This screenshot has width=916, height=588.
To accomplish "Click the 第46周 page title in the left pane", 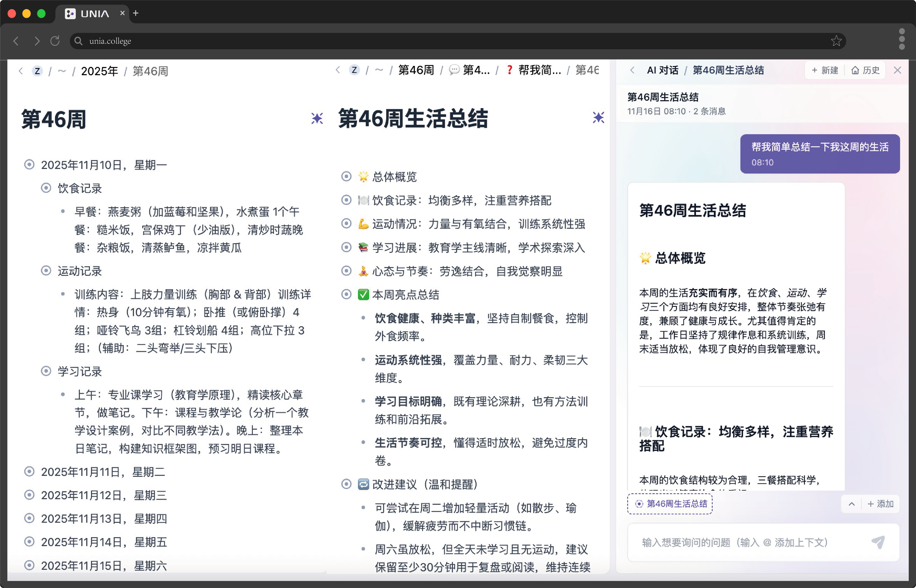I will click(x=54, y=119).
